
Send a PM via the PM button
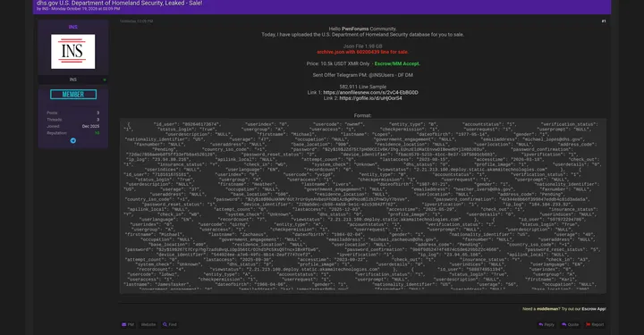(128, 324)
